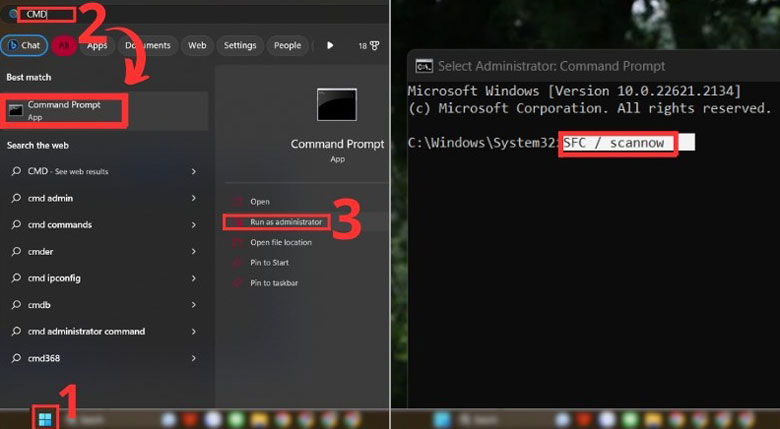Choose Open file location
780x429 pixels.
(x=281, y=242)
